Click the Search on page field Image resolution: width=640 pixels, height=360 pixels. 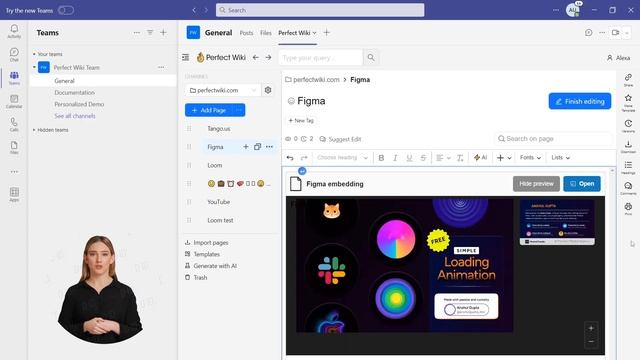click(553, 139)
